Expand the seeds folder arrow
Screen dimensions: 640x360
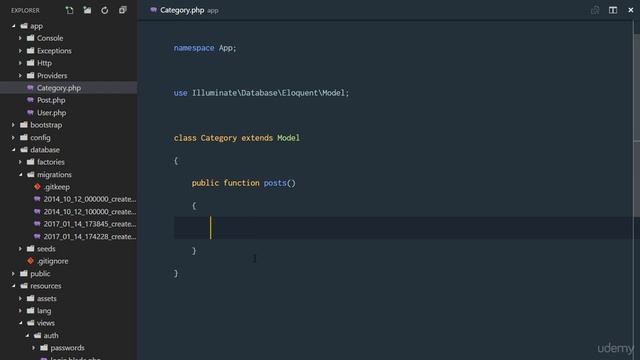click(x=20, y=249)
